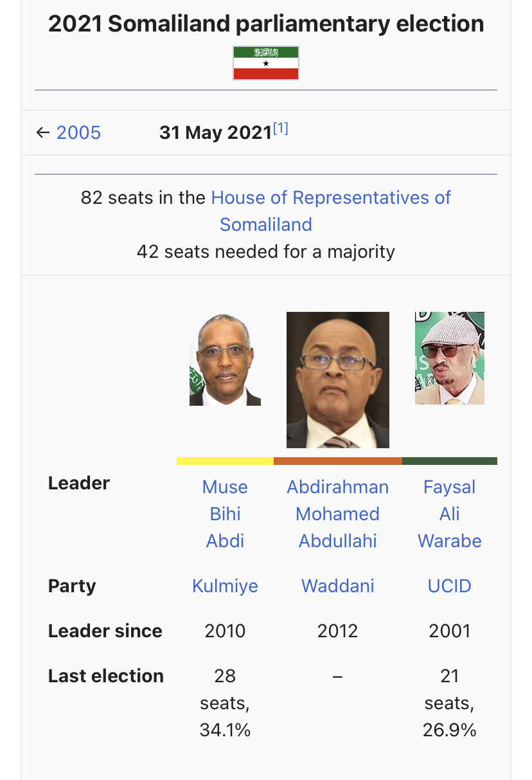Screen dimensions: 532x780
Task: Open the Somaliland flag image
Action: click(266, 63)
